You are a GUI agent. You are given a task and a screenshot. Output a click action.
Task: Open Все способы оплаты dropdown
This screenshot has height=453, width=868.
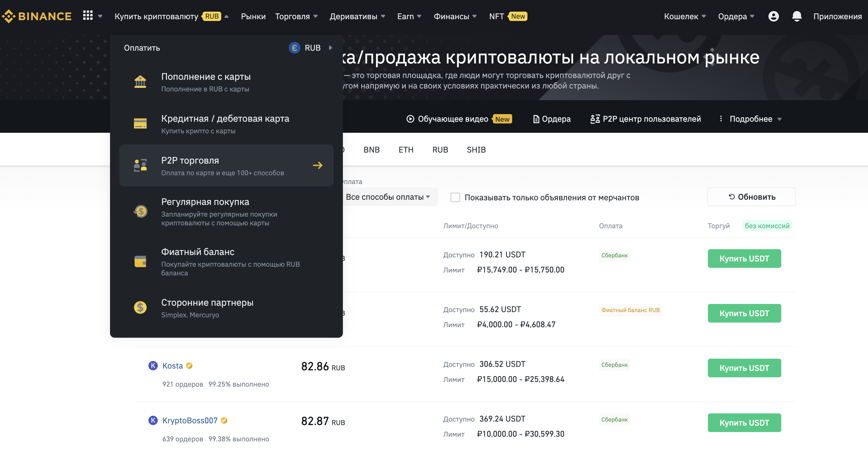[387, 197]
